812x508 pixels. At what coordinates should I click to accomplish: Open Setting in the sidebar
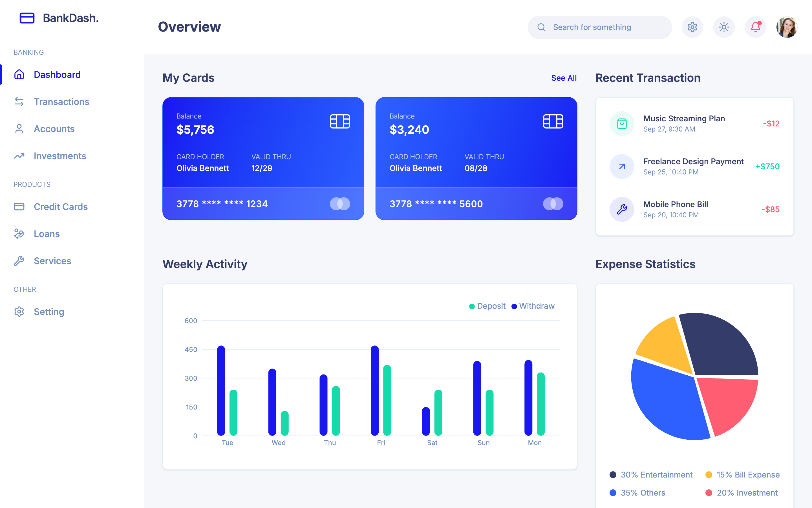click(72, 312)
